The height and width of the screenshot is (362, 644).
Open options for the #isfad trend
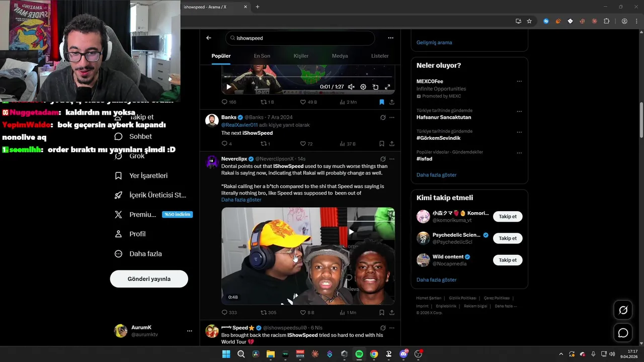(519, 153)
